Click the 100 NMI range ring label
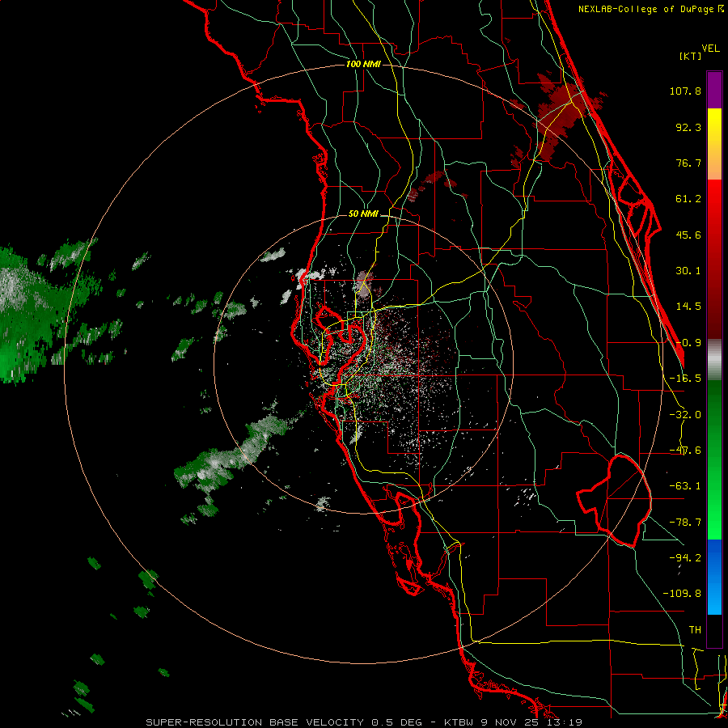 (x=363, y=64)
